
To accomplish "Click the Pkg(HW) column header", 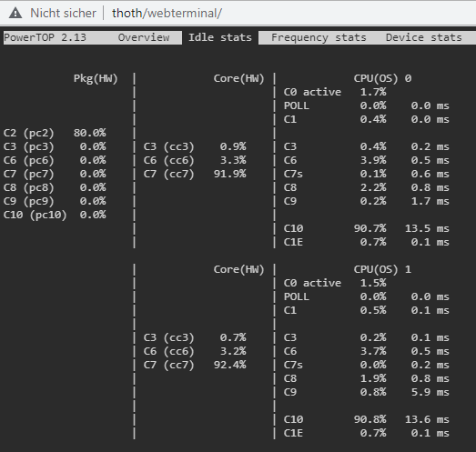I will click(x=96, y=78).
